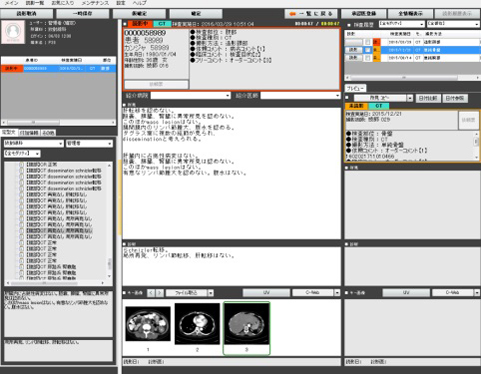Select the 読影中 worklist row 0000058989

tap(58, 68)
